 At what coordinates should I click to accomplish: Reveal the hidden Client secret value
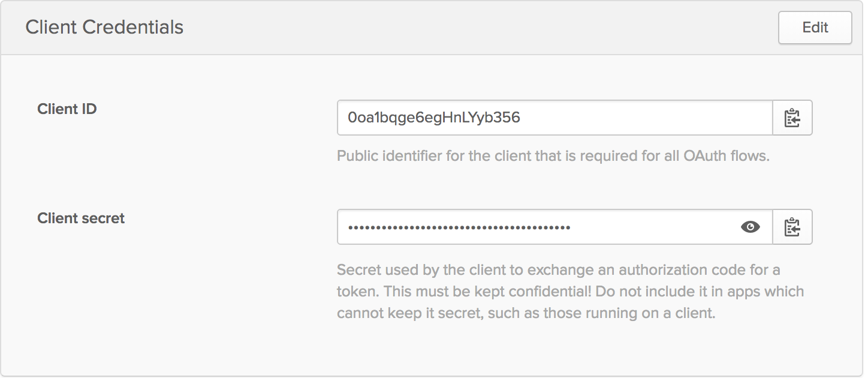750,227
